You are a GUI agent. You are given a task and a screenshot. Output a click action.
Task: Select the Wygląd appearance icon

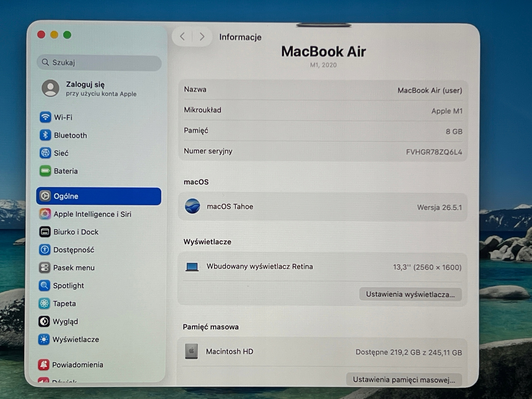point(44,321)
